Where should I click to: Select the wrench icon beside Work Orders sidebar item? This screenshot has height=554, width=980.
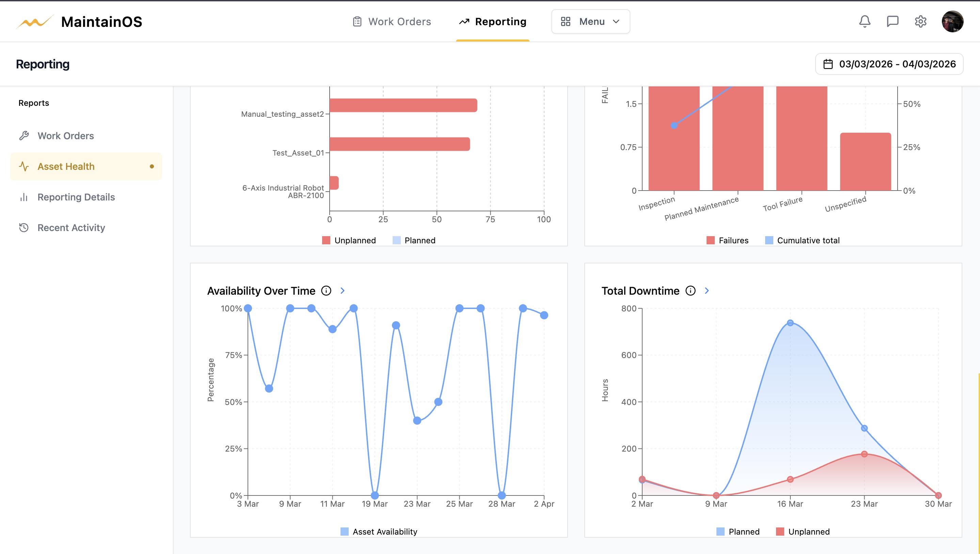click(25, 135)
